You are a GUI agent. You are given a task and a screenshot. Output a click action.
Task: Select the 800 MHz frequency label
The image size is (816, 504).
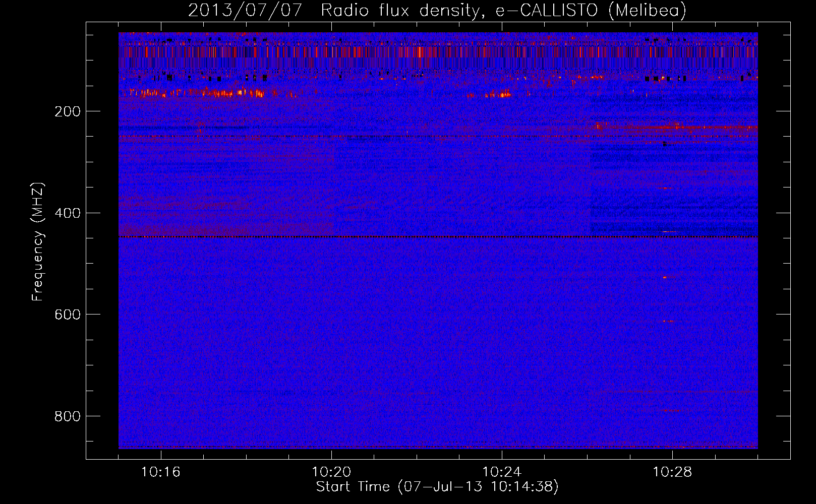click(68, 416)
